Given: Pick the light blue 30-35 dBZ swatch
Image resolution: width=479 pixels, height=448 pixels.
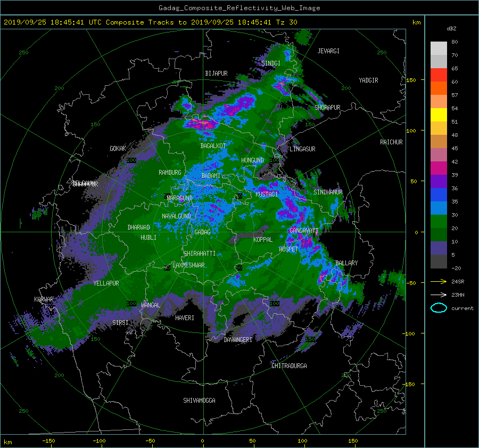Looking at the screenshot, I should tap(439, 208).
